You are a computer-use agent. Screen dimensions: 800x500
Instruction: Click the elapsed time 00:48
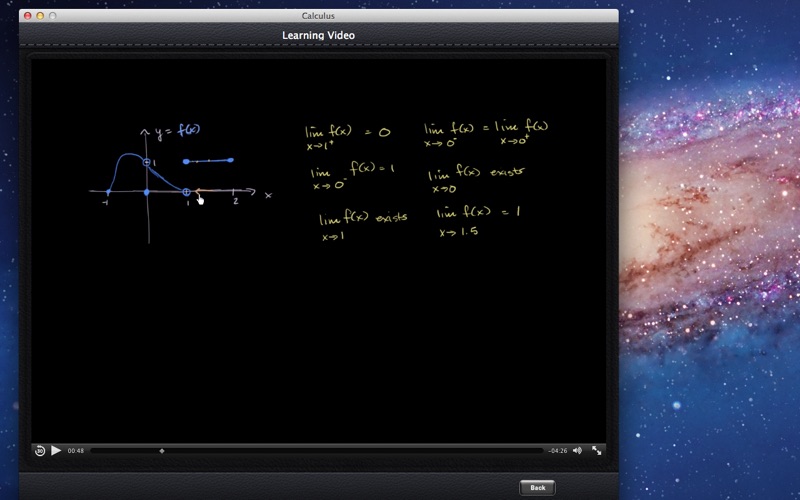point(76,451)
